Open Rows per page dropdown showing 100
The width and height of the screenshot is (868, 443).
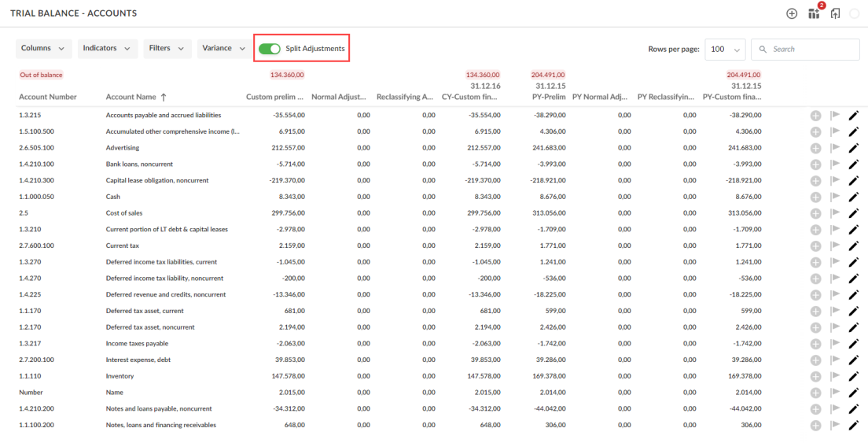(725, 49)
